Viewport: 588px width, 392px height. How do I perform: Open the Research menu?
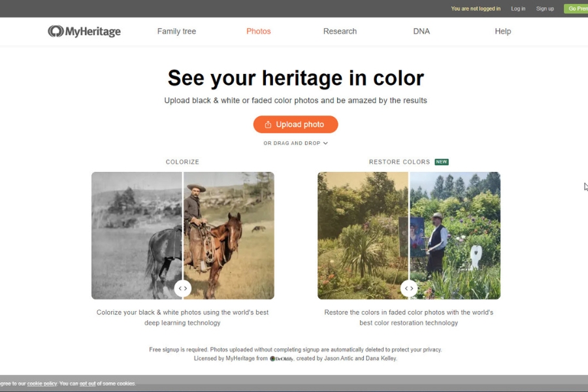click(x=340, y=31)
